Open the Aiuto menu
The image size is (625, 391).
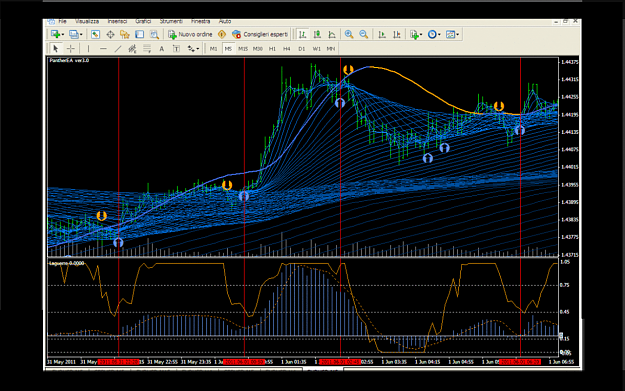click(x=225, y=22)
